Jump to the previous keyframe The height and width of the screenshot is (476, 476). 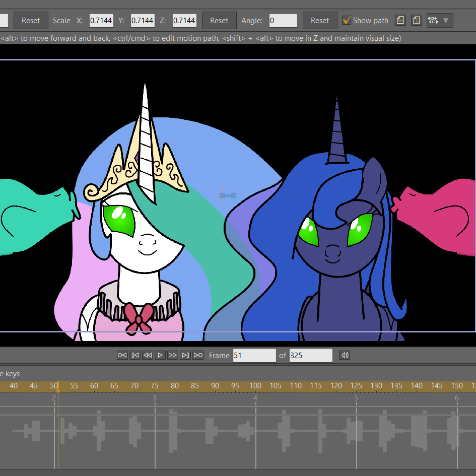click(x=135, y=355)
